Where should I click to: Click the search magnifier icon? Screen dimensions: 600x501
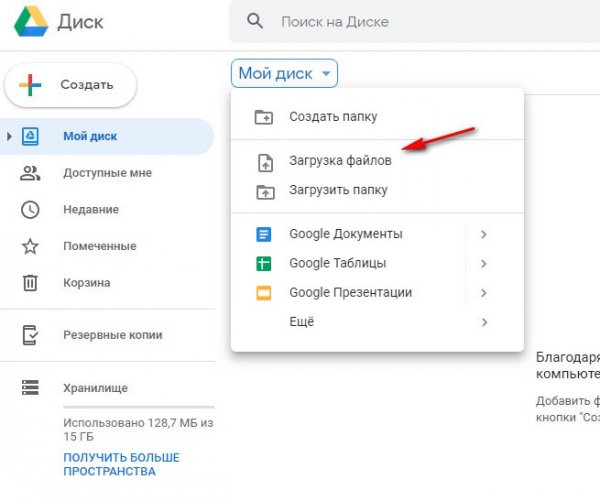(255, 21)
